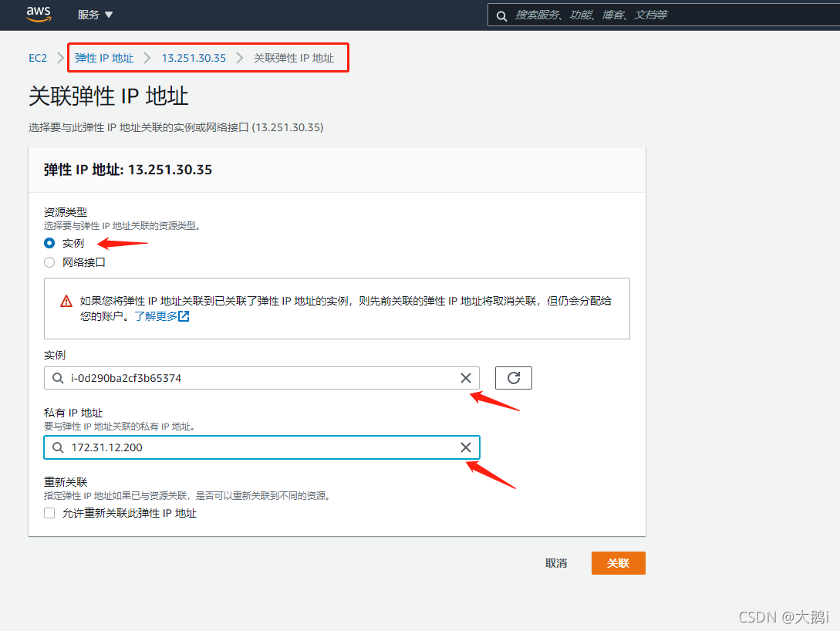This screenshot has height=631, width=840.
Task: Focus the top search services field
Action: click(x=664, y=15)
